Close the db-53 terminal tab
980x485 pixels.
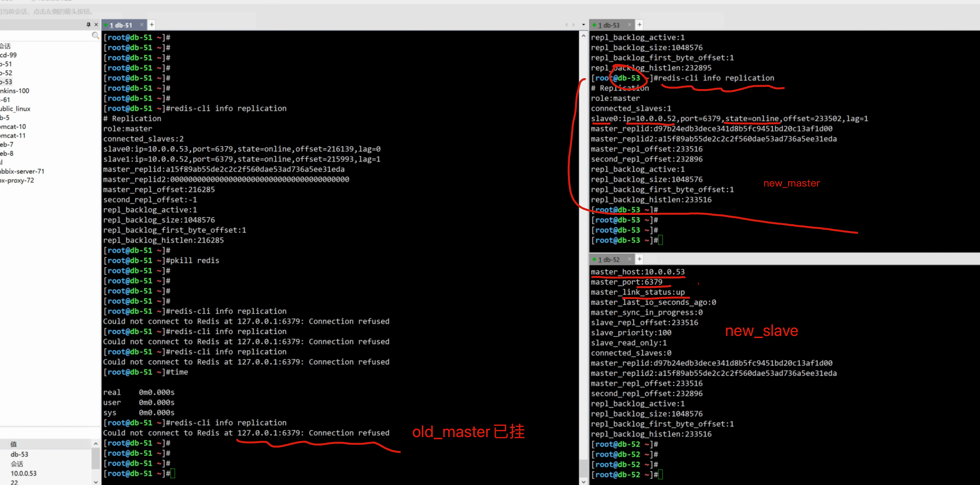pos(629,25)
